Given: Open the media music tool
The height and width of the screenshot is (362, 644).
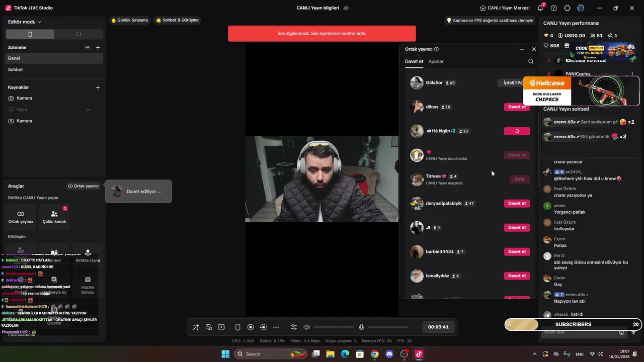Looking at the screenshot, I should click(x=209, y=327).
